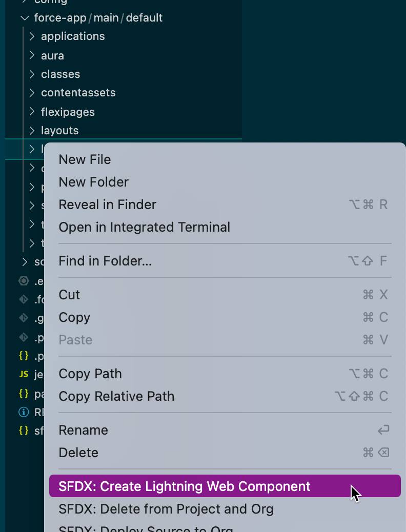
Task: Click the curly braces icon beside the .p dotfile
Action: coord(24,356)
